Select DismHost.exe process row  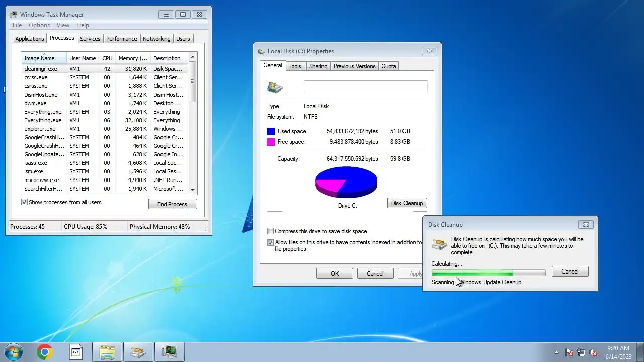tap(105, 95)
